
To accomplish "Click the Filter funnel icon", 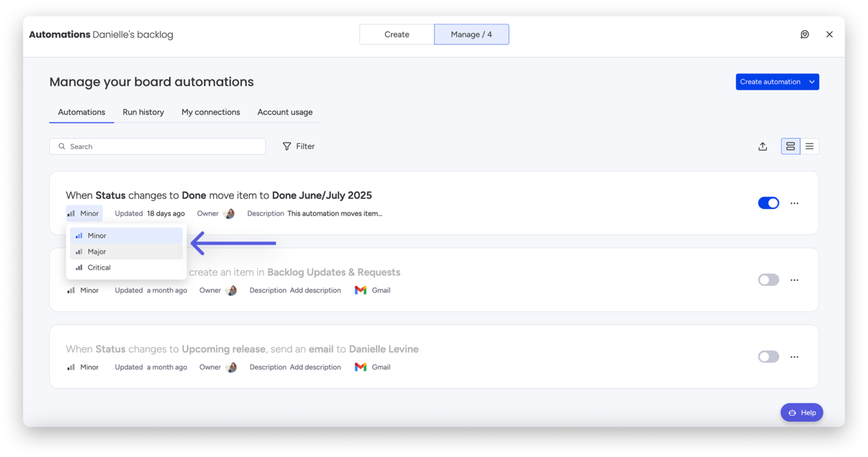I will pyautogui.click(x=287, y=146).
